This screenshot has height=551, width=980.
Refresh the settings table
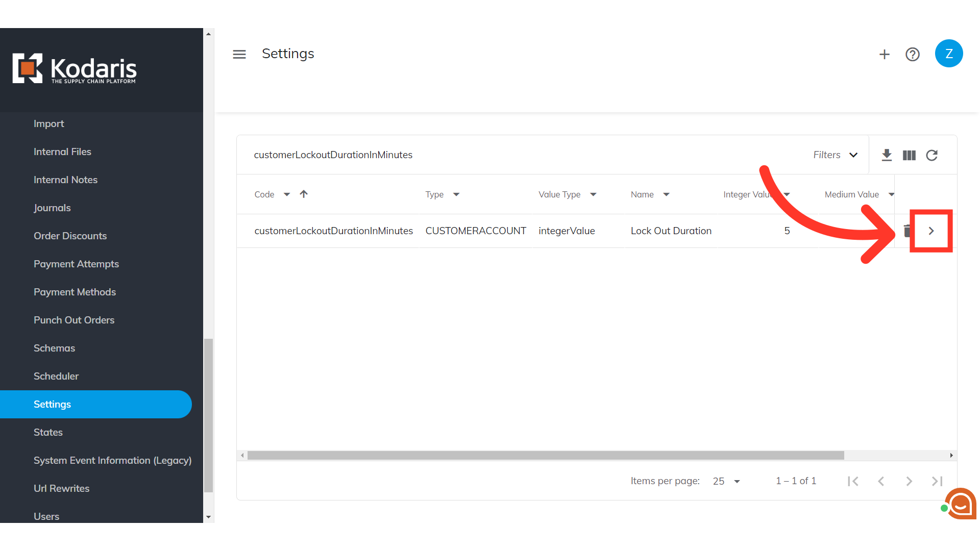click(x=932, y=155)
